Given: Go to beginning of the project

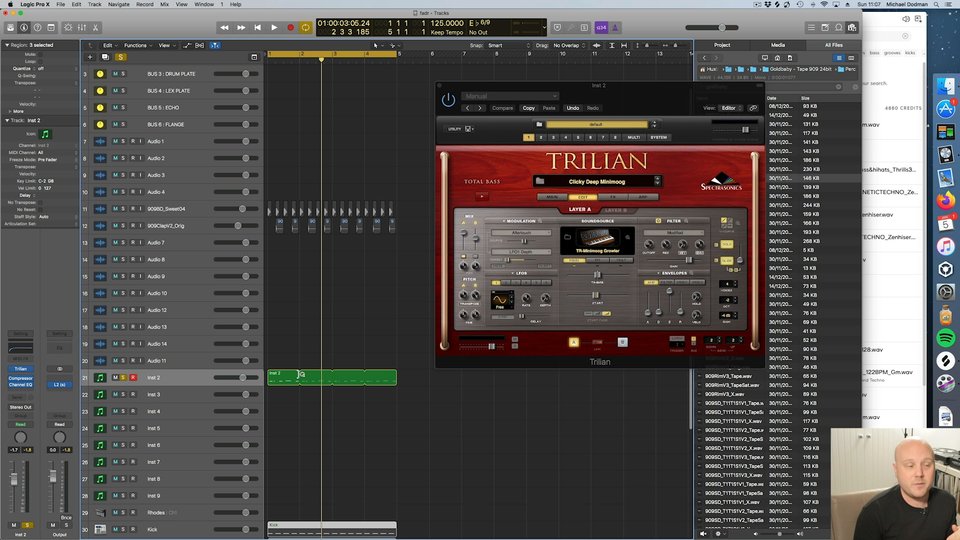Looking at the screenshot, I should pyautogui.click(x=257, y=28).
